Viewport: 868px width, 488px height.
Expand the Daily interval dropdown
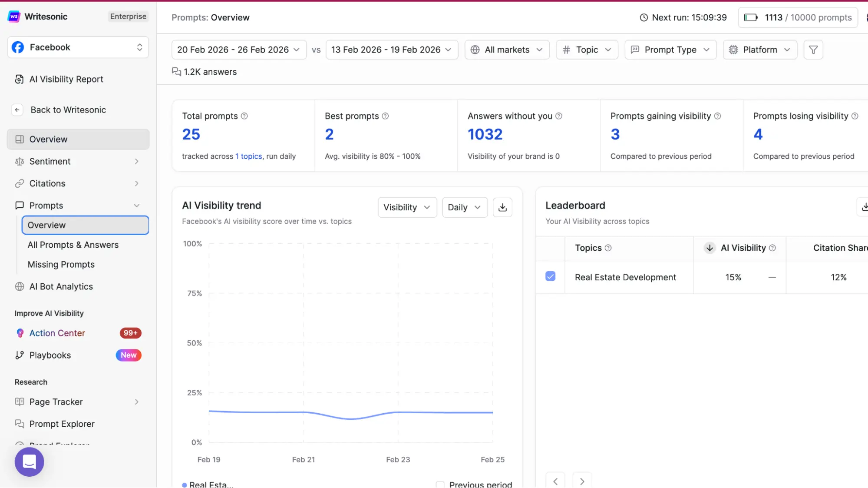click(464, 207)
